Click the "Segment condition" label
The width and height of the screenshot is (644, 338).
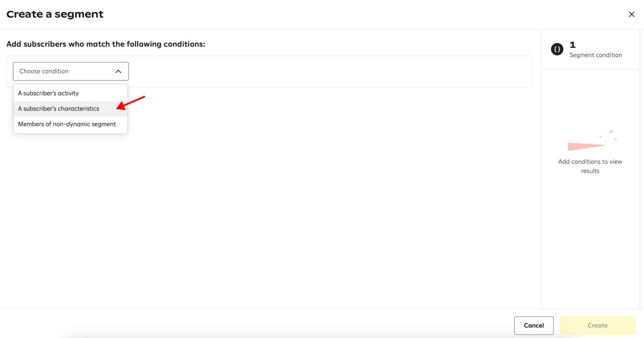(595, 55)
